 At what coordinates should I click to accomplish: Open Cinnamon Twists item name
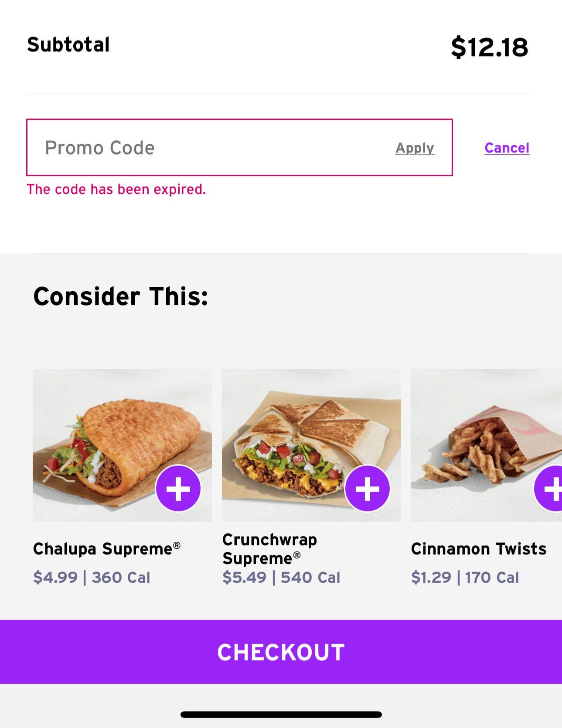pyautogui.click(x=478, y=549)
